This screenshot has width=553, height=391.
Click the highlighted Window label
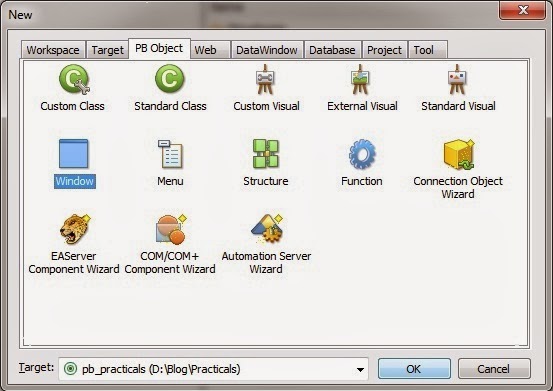pos(75,181)
